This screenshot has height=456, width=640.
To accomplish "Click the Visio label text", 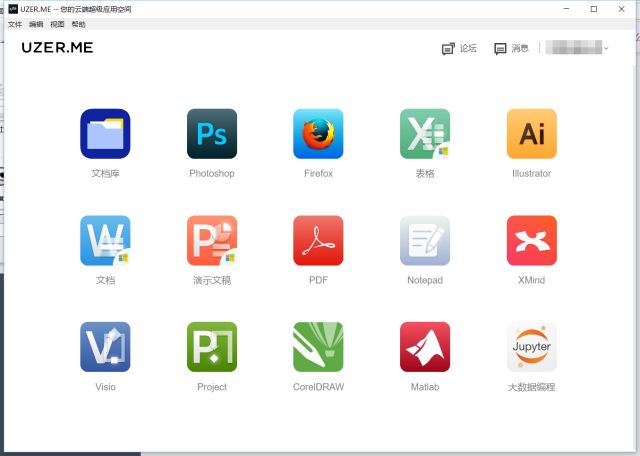I will coord(105,387).
